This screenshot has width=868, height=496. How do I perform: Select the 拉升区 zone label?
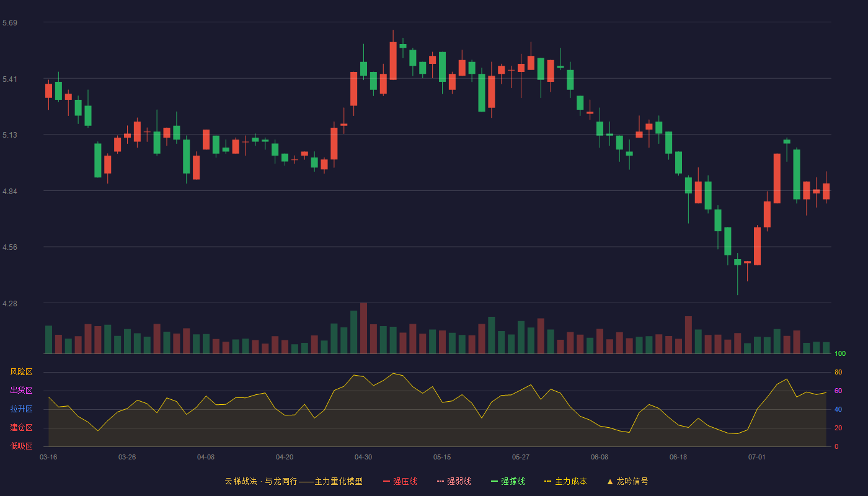(x=21, y=409)
